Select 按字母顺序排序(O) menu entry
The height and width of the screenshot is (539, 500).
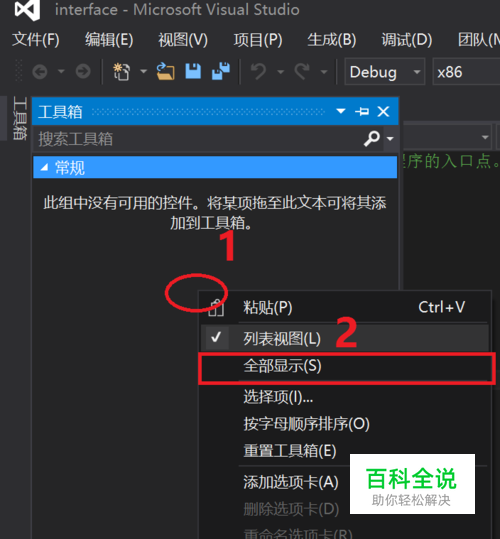[345, 424]
